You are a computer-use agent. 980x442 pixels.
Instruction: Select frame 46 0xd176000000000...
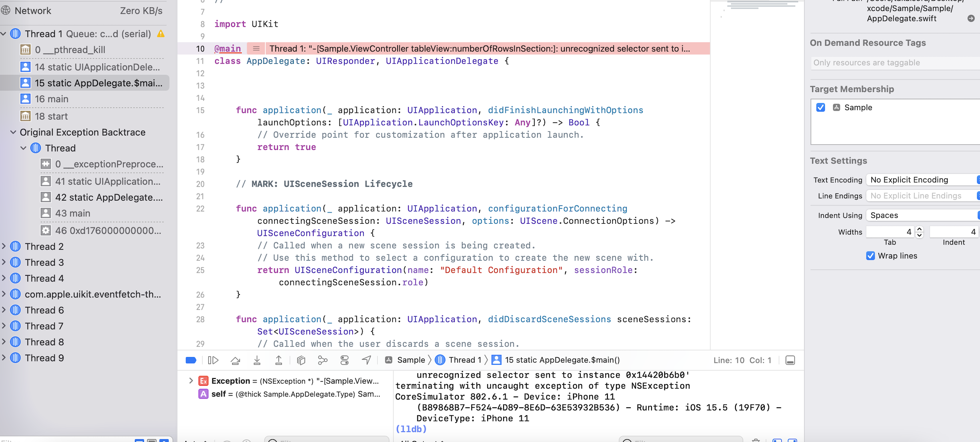[x=85, y=231]
